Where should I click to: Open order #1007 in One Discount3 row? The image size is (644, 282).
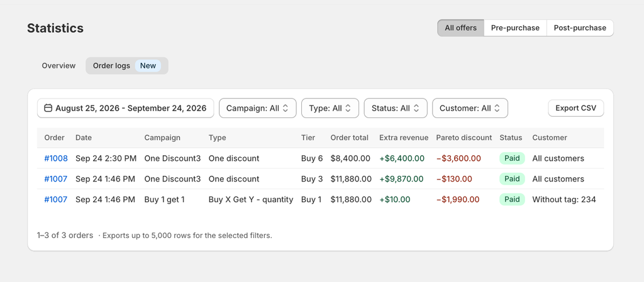pyautogui.click(x=56, y=179)
